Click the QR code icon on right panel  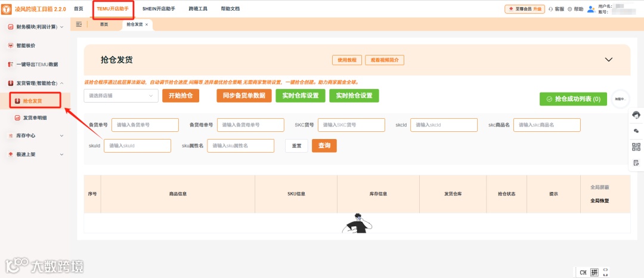636,147
